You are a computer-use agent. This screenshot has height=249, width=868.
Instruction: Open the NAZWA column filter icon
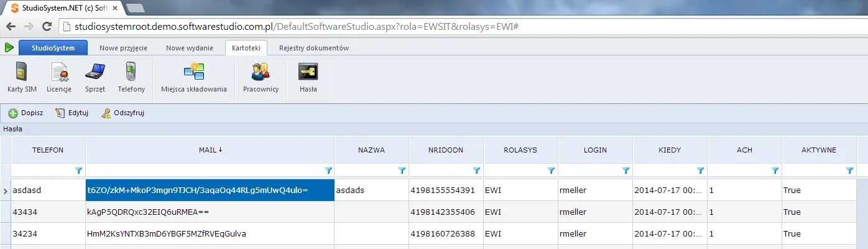[402, 170]
